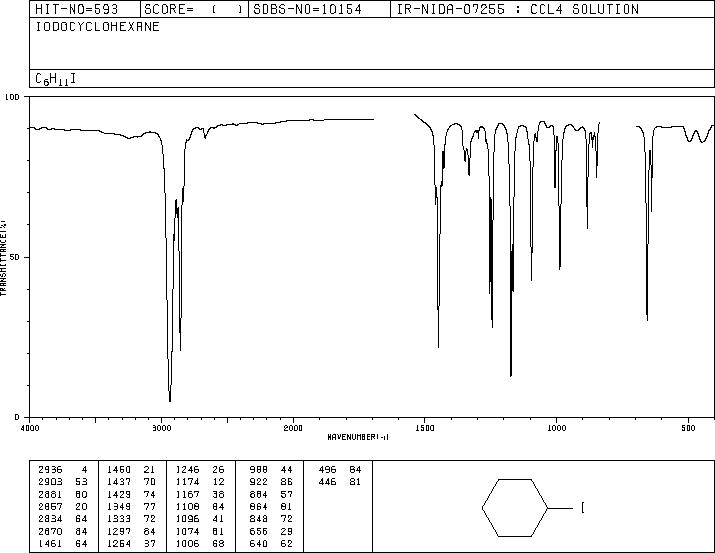
Task: Click transmittance value 12 beside 1174
Action: [x=219, y=482]
